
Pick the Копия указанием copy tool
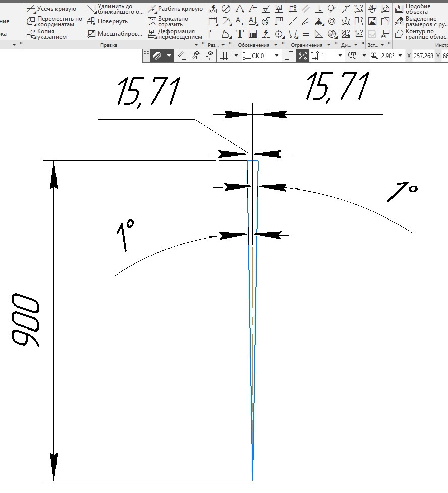click(x=46, y=34)
